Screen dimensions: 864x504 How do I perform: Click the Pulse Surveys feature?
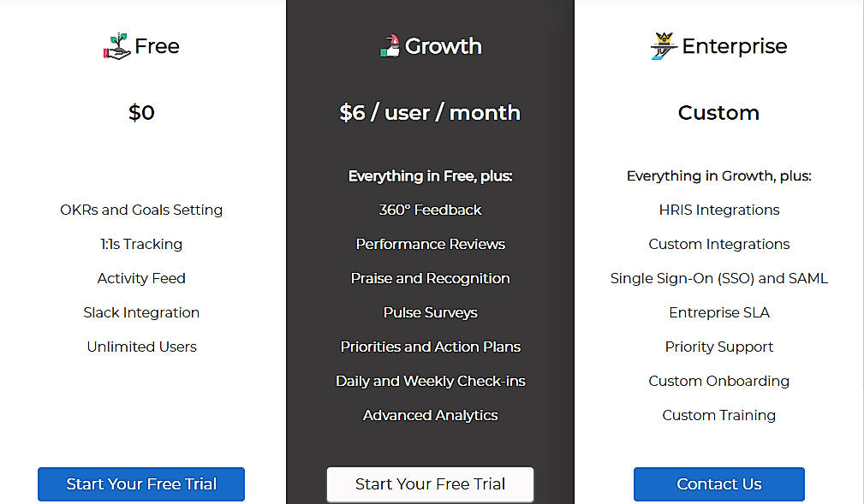tap(430, 312)
